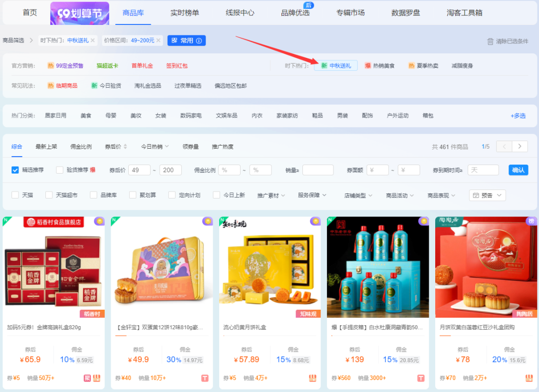Remove the 价格区间 49~200元 filter tag
This screenshot has height=392, width=539.
coord(158,40)
